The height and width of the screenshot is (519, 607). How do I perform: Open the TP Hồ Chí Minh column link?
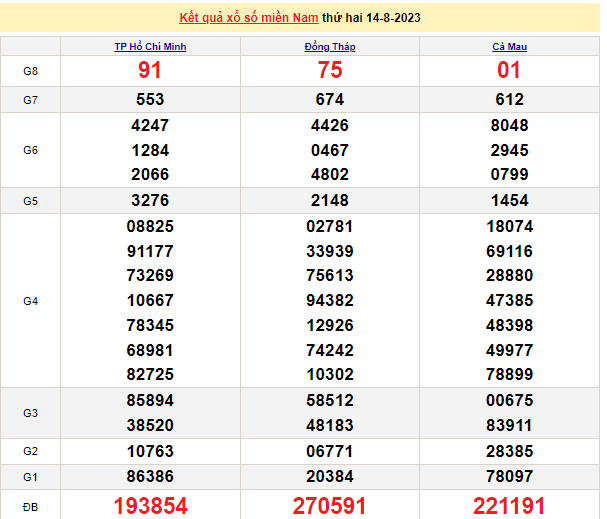pyautogui.click(x=150, y=47)
